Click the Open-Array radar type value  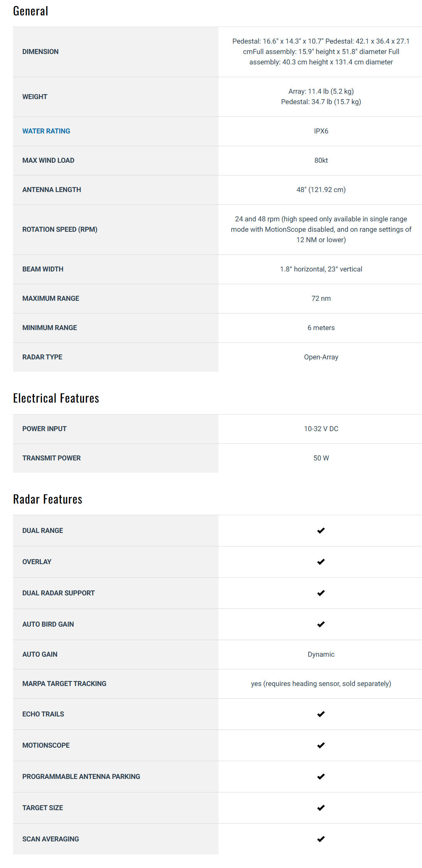coord(321,357)
